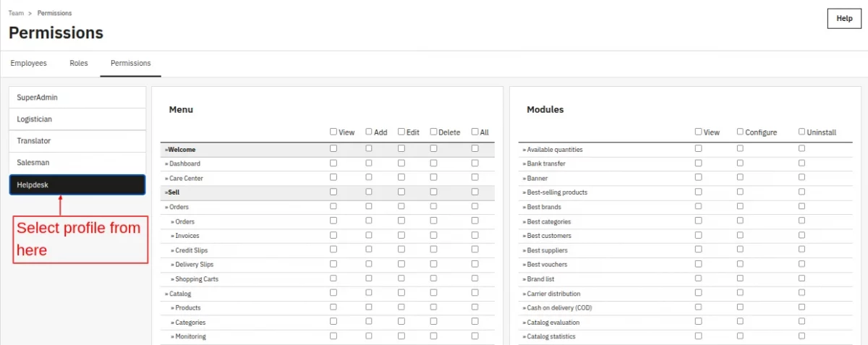Check the Menu header View checkbox
868x345 pixels.
(x=333, y=132)
